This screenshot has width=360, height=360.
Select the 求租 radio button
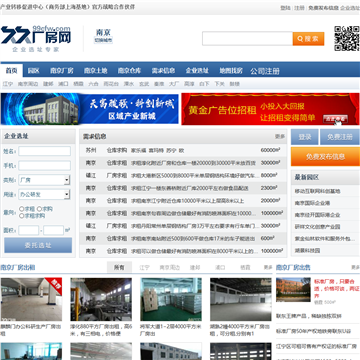tap(22, 209)
